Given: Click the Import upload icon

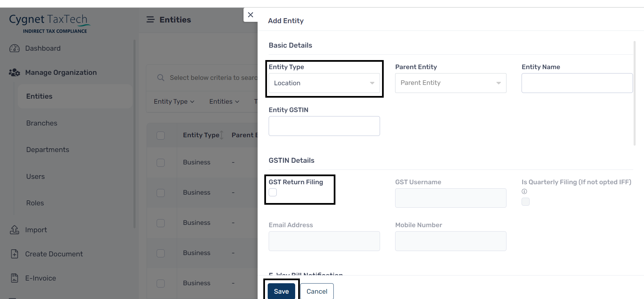Looking at the screenshot, I should pos(14,230).
